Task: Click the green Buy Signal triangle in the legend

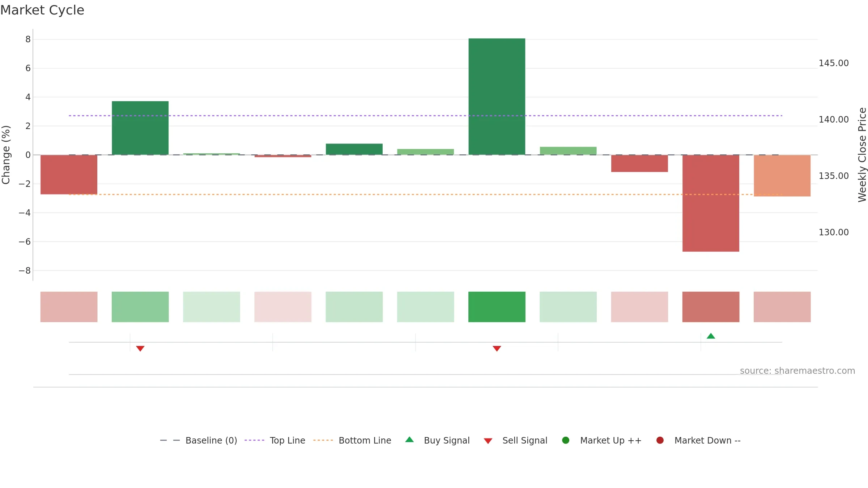Action: tap(409, 440)
